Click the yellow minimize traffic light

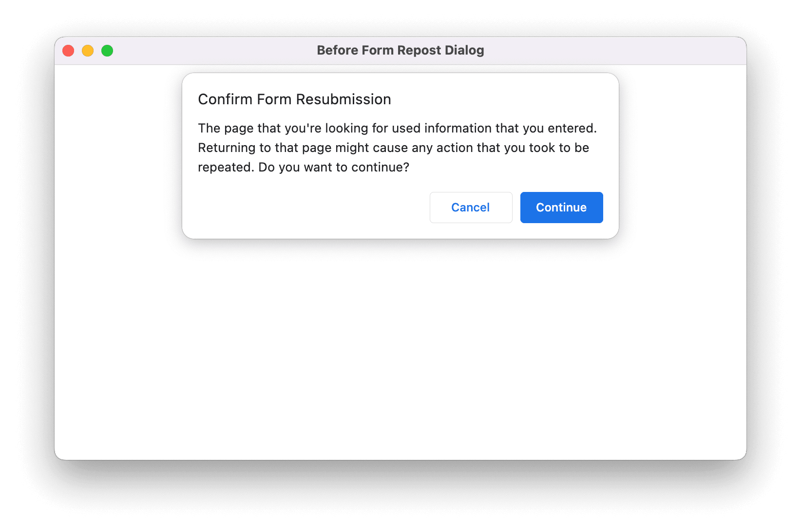(x=88, y=50)
